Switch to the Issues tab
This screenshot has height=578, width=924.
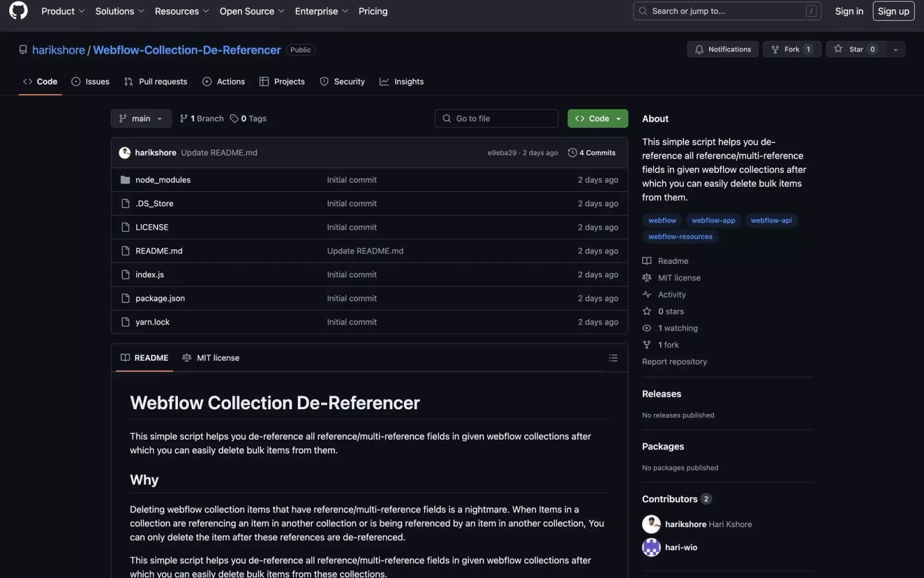(x=90, y=81)
